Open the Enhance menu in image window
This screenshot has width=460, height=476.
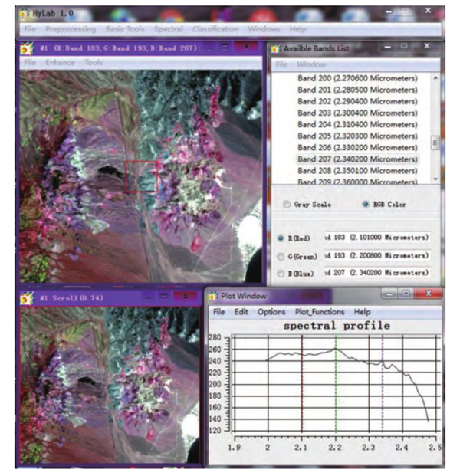click(x=60, y=63)
